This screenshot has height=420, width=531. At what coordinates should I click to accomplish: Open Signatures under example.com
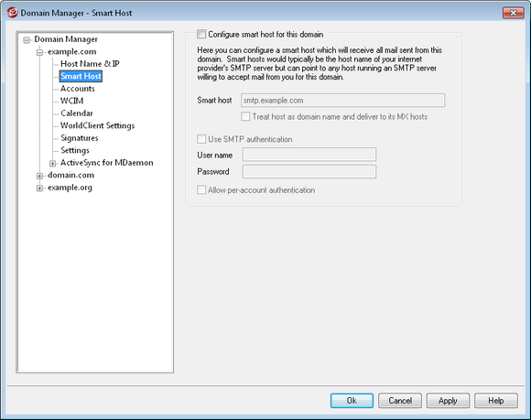[80, 138]
